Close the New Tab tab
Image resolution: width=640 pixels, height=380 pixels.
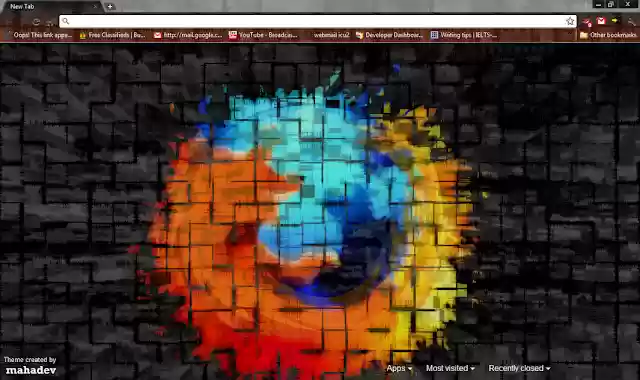point(95,7)
